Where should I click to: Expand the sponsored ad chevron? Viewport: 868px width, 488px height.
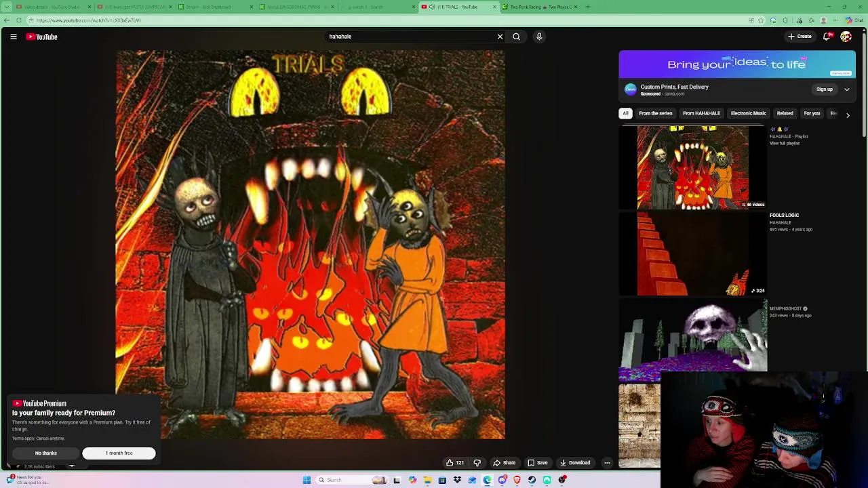[x=847, y=89]
